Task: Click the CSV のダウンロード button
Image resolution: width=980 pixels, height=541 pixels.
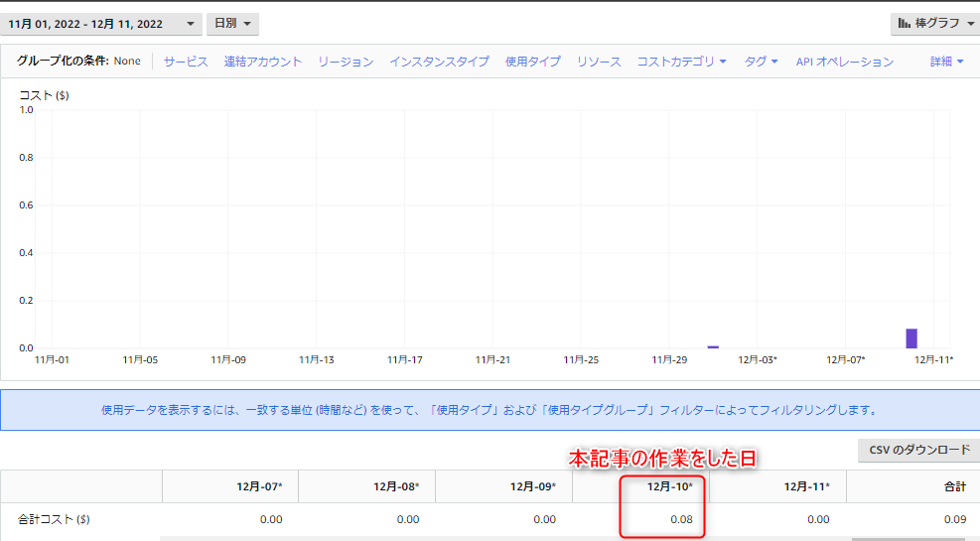Action: [x=918, y=450]
